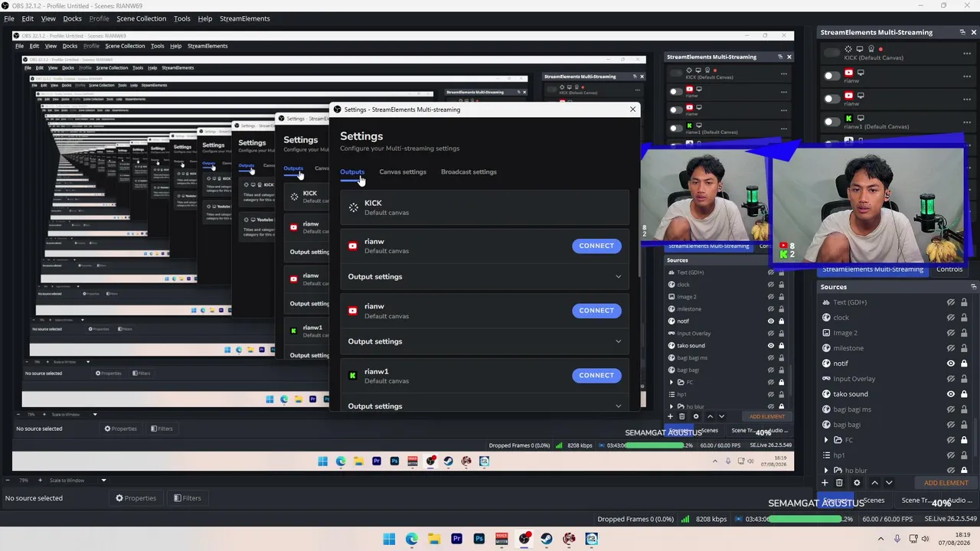Show the clock source via its eye icon
This screenshot has width=980, height=551.
[951, 318]
